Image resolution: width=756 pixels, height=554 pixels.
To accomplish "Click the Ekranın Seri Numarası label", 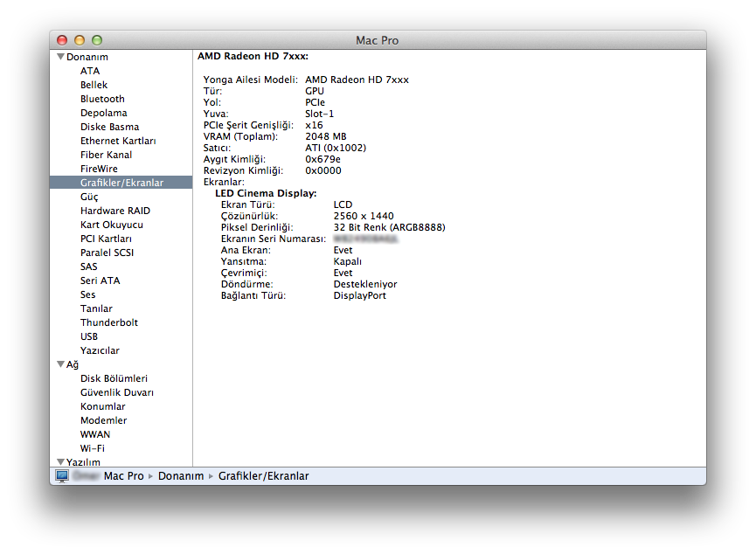I will point(274,239).
